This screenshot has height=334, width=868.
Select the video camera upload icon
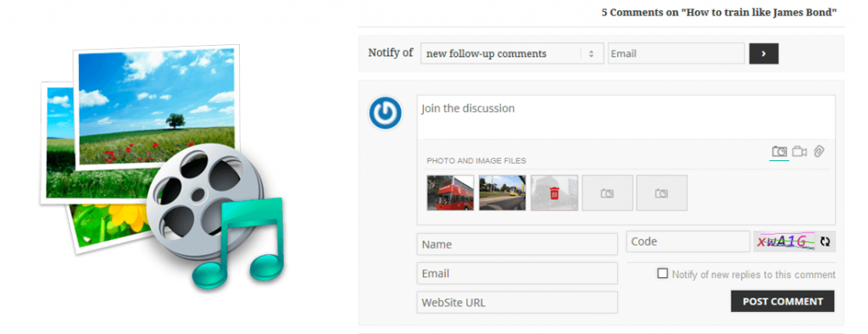pyautogui.click(x=799, y=151)
